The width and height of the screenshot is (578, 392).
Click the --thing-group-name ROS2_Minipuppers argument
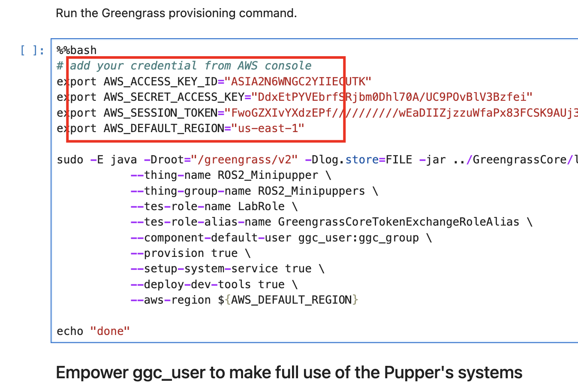click(253, 190)
